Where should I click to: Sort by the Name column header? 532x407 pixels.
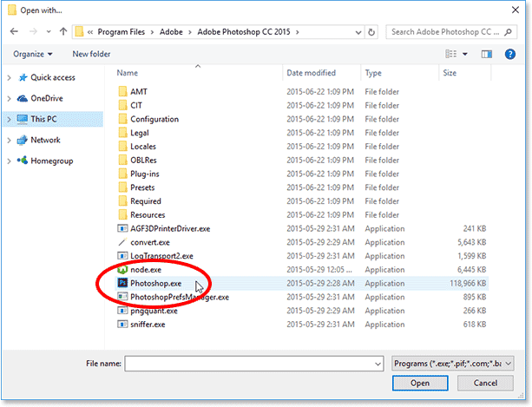128,73
